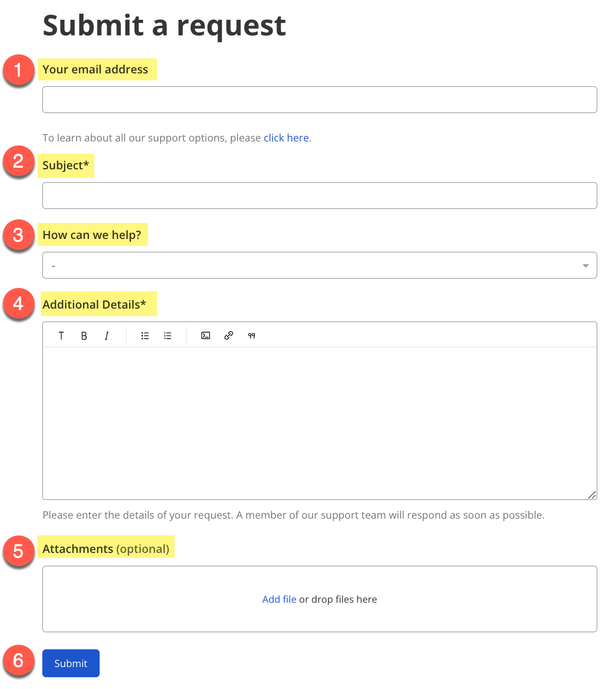Insert a block quote
The height and width of the screenshot is (689, 616).
[252, 336]
